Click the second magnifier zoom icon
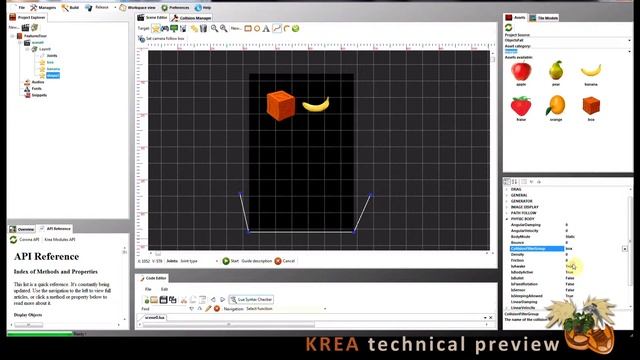The height and width of the screenshot is (360, 640). click(x=224, y=28)
